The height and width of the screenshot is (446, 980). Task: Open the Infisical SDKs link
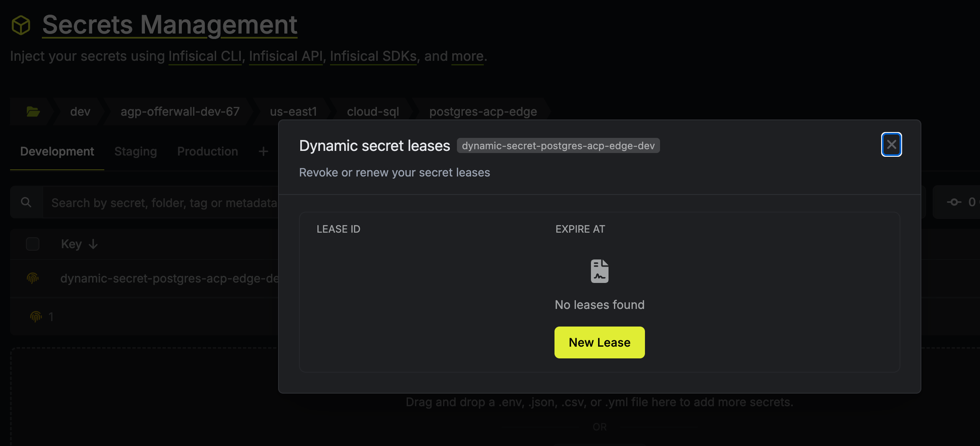pos(373,56)
